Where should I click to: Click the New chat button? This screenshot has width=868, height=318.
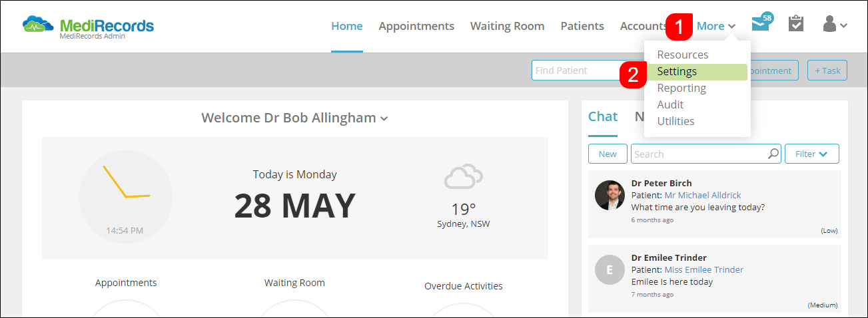tap(608, 154)
